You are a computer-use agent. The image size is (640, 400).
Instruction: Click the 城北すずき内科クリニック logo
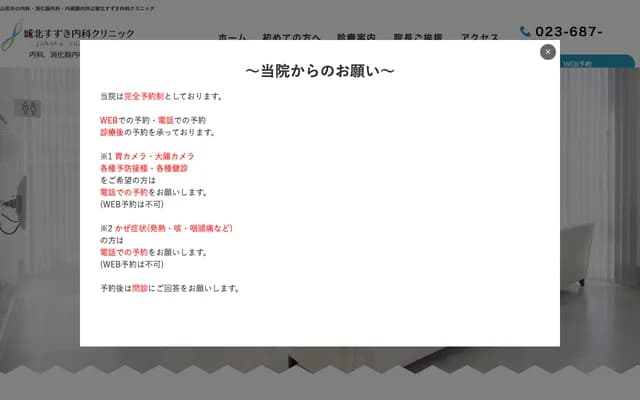(68, 38)
